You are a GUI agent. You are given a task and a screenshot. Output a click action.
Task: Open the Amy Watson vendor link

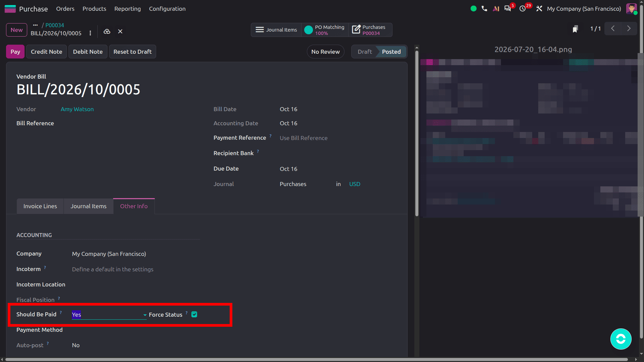pyautogui.click(x=77, y=109)
